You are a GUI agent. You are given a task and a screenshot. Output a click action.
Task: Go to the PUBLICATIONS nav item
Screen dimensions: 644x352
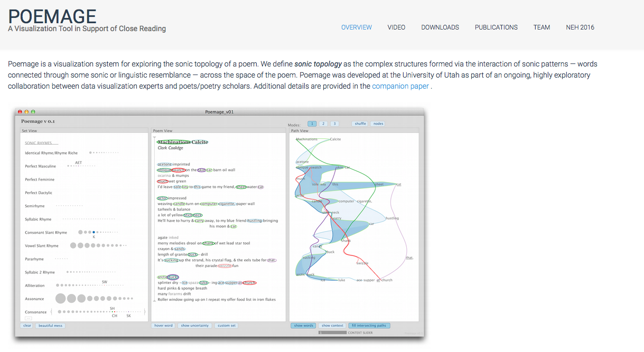click(x=496, y=27)
